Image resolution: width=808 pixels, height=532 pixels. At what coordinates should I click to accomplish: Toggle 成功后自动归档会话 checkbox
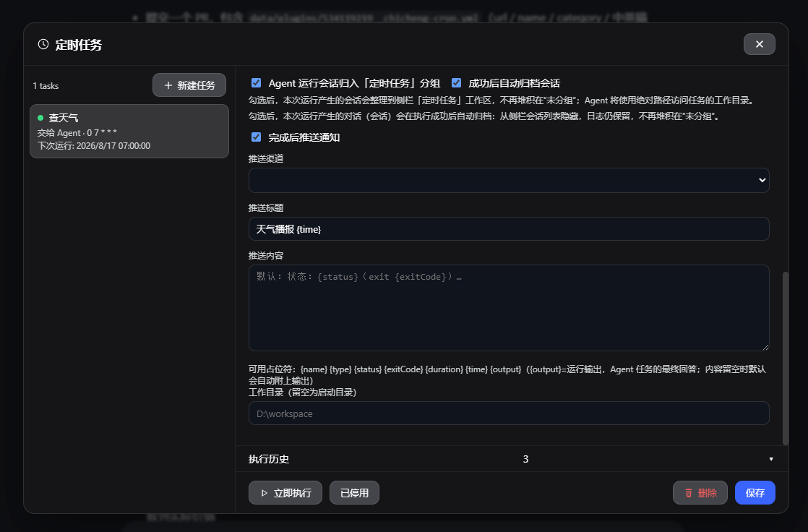pos(456,83)
